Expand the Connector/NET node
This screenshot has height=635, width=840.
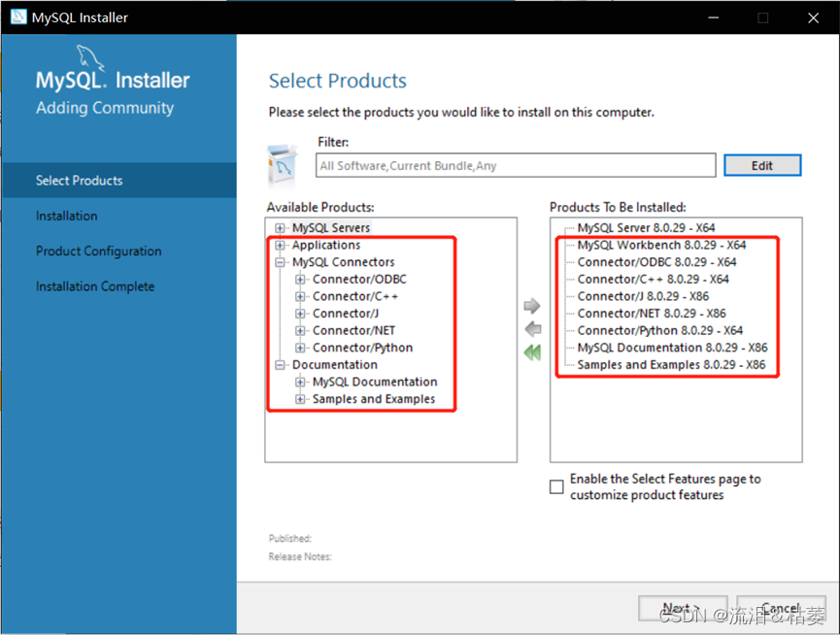click(x=300, y=331)
